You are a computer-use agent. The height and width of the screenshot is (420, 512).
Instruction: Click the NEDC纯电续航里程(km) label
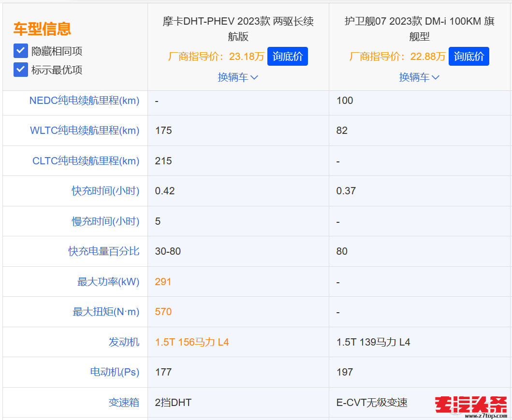click(84, 101)
